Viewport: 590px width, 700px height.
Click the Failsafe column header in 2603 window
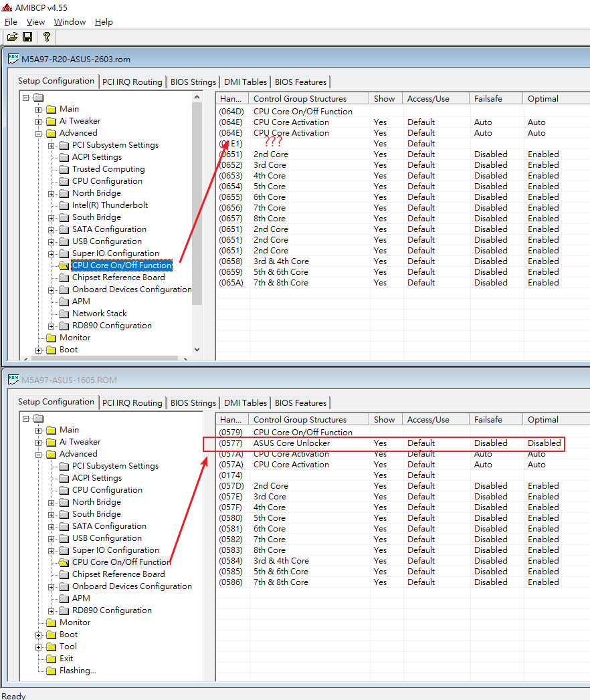click(x=496, y=99)
